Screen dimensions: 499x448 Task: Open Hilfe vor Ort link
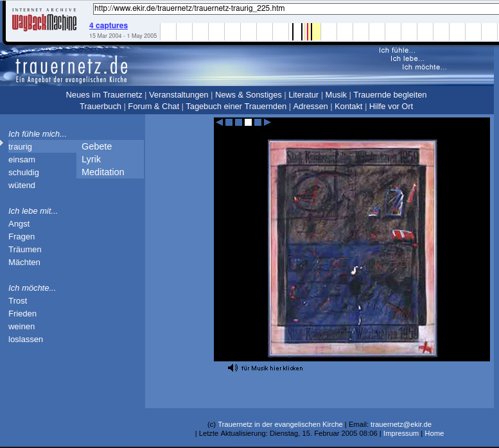tap(391, 106)
